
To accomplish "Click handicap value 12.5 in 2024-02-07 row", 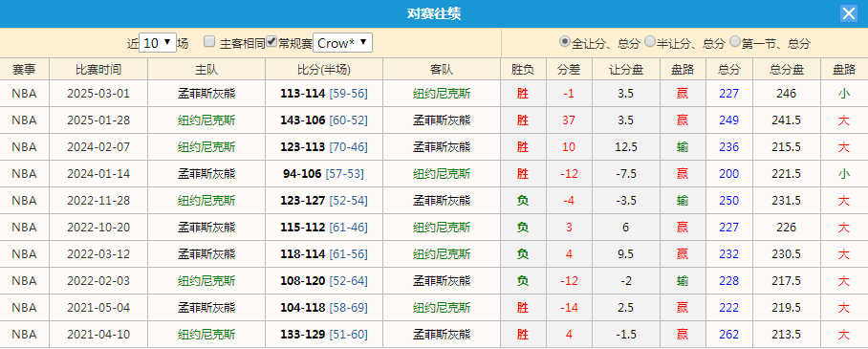I will click(x=626, y=147).
